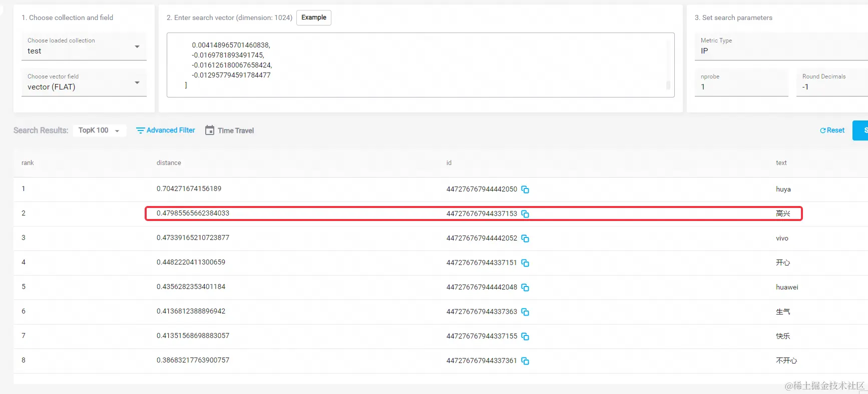Viewport: 868px width, 394px height.
Task: Select distance value 0.47985565662384033
Action: click(x=193, y=213)
